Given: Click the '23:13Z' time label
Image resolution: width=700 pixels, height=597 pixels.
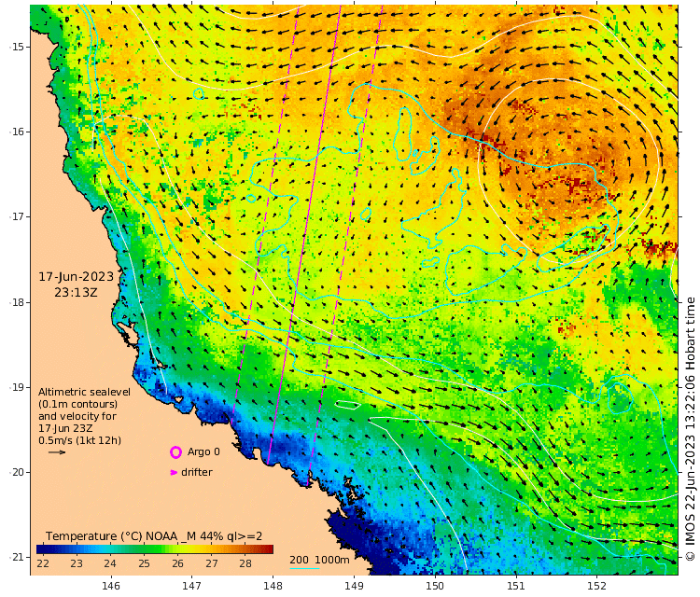Looking at the screenshot, I should click(76, 293).
